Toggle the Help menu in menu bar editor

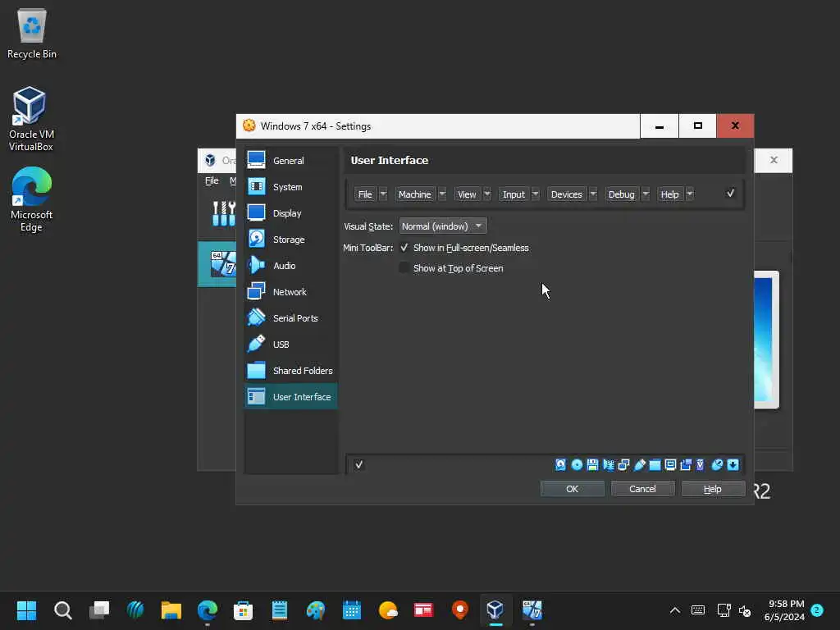point(669,194)
